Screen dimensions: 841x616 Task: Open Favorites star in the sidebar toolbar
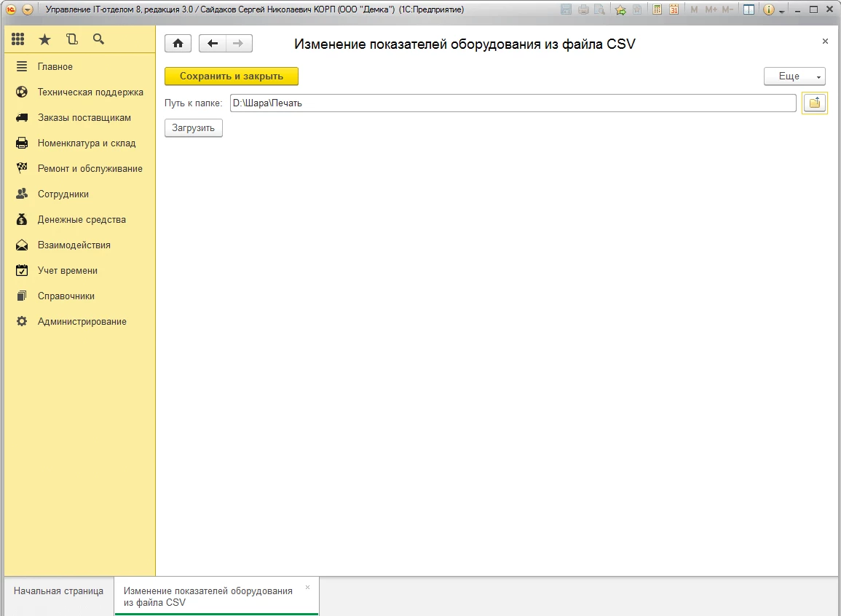pos(44,39)
